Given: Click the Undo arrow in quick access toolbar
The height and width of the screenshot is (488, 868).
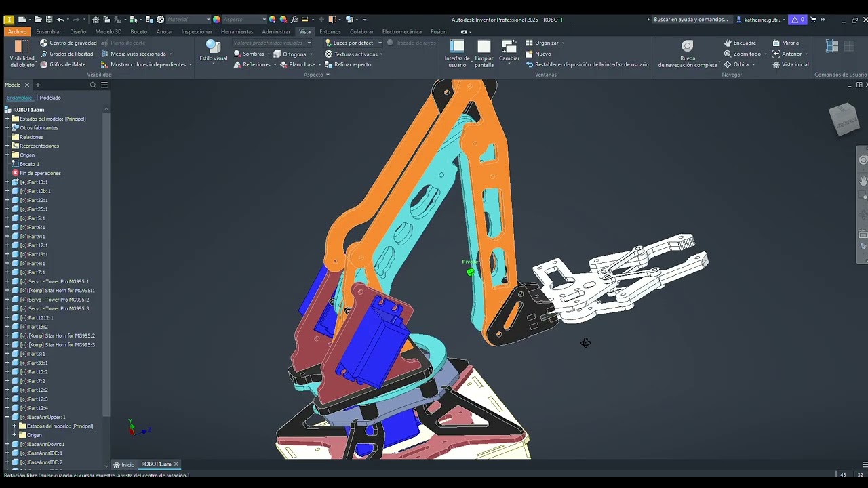Looking at the screenshot, I should pos(60,20).
